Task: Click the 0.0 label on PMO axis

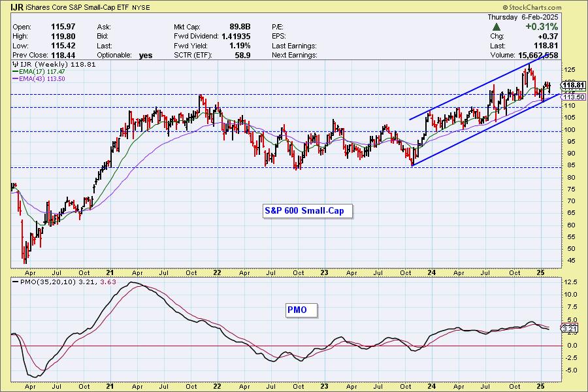Action: pos(572,346)
